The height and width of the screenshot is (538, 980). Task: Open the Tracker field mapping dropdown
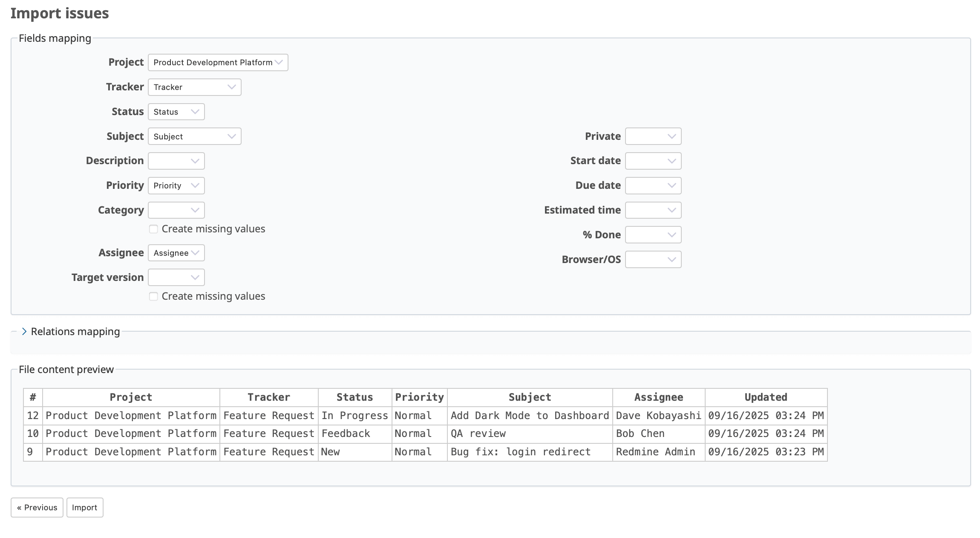[x=194, y=87]
